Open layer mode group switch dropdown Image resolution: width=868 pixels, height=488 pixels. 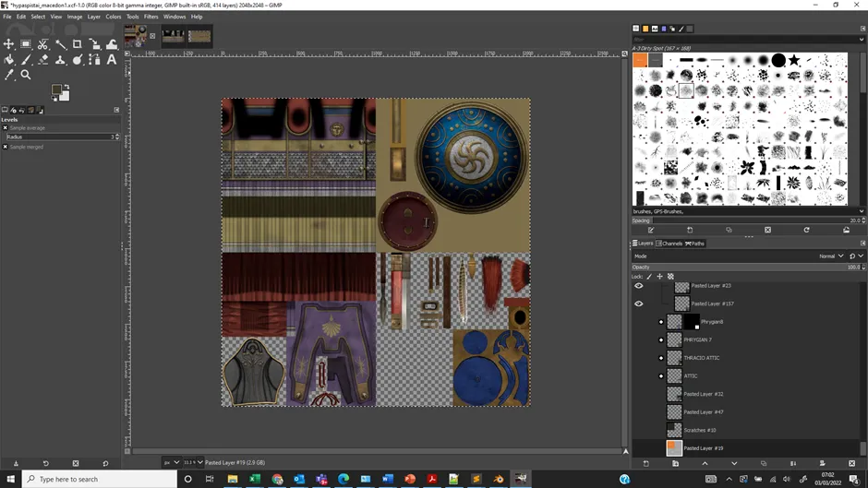tap(856, 256)
